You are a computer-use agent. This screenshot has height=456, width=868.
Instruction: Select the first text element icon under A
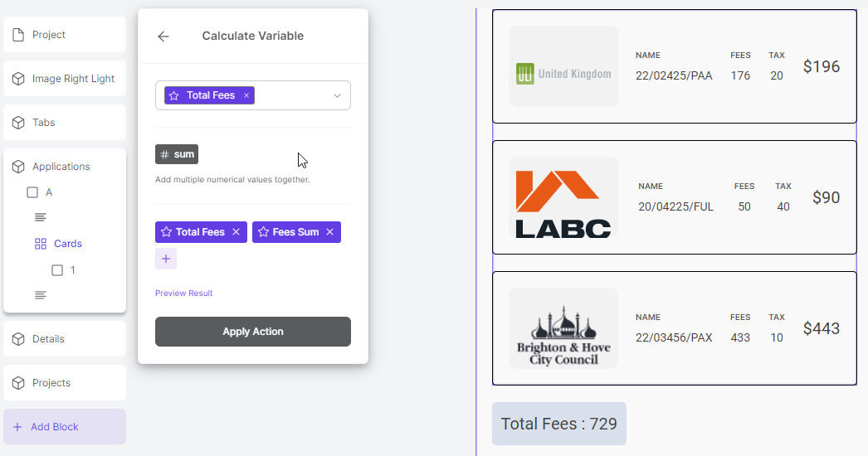[x=41, y=217]
